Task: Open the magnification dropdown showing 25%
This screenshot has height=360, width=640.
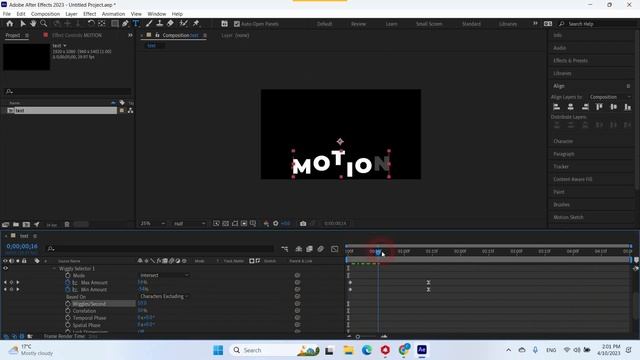Action: point(153,224)
